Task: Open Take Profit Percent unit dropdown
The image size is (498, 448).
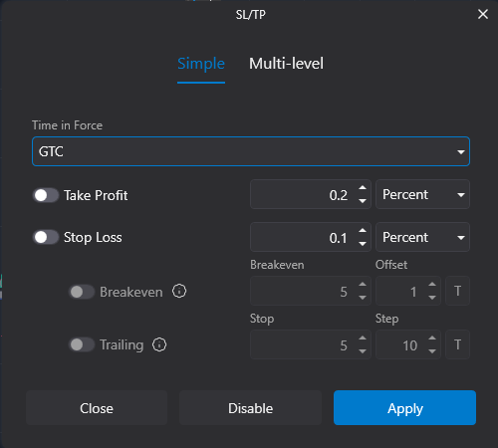Action: pos(422,194)
